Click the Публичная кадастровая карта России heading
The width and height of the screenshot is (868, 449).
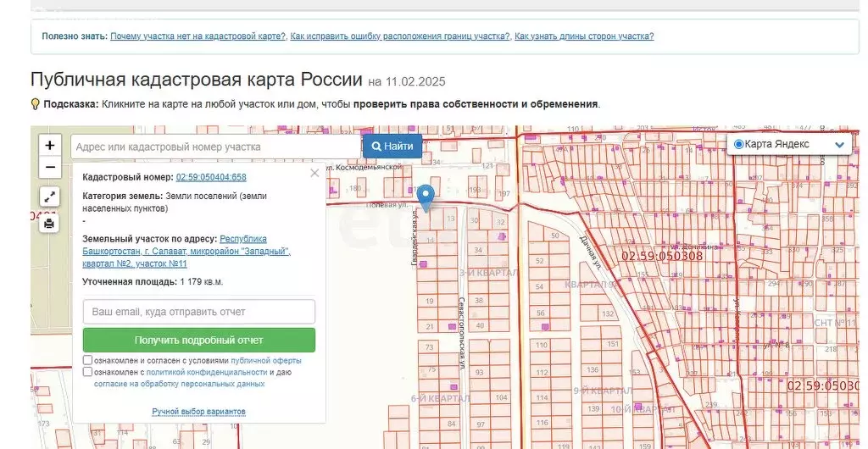coord(197,80)
